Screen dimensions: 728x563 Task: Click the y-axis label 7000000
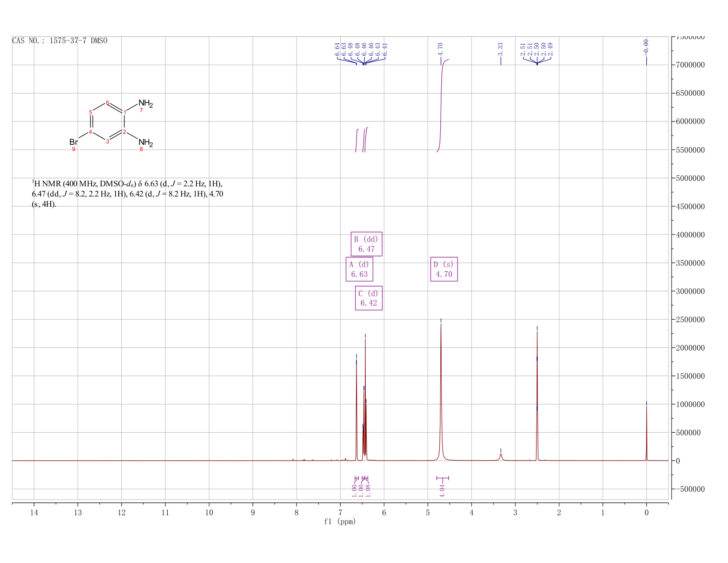click(690, 65)
